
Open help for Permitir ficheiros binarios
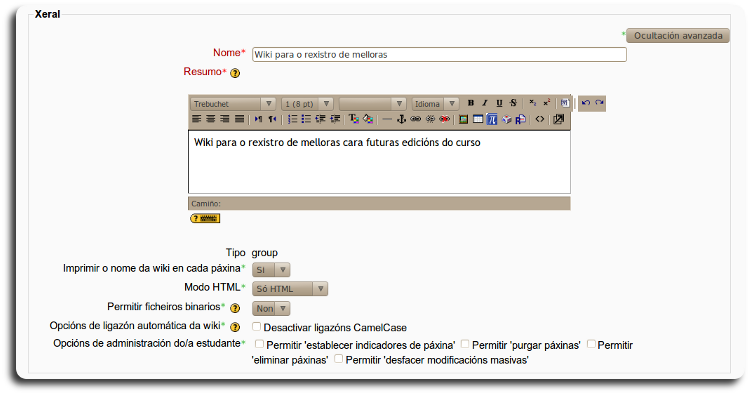click(x=235, y=308)
